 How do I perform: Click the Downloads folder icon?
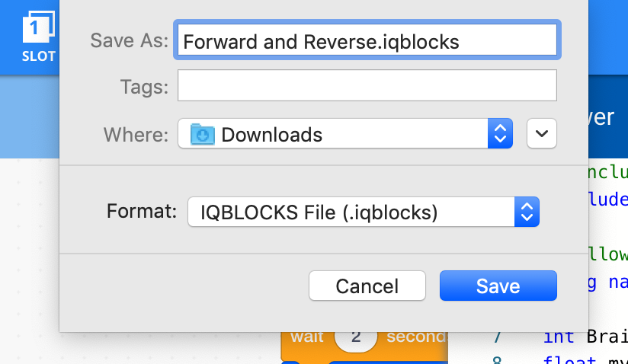click(203, 135)
